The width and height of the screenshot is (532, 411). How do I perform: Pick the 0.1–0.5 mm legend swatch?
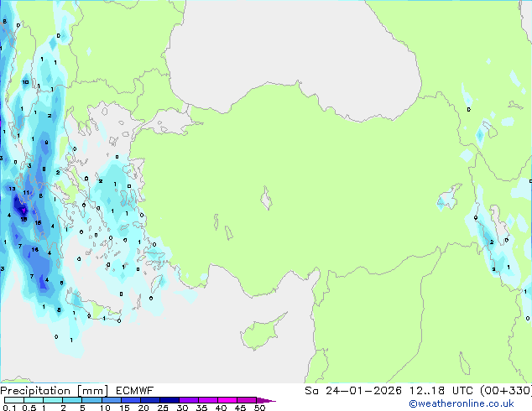point(14,400)
